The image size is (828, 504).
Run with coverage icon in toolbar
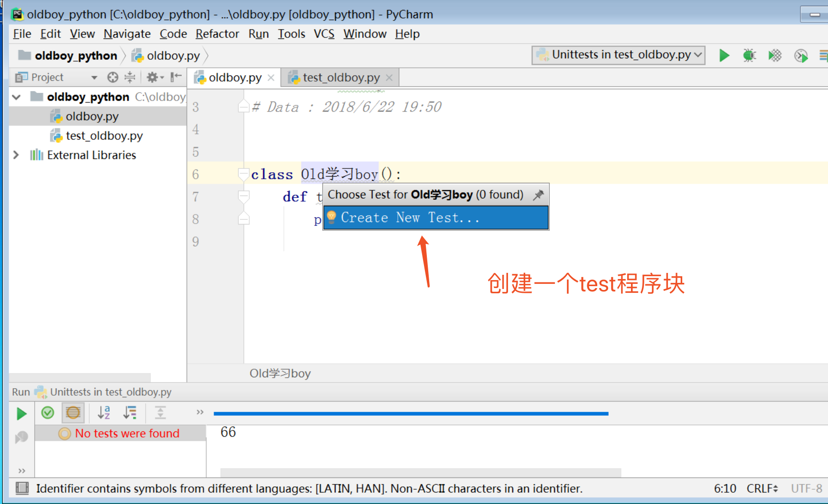click(775, 56)
